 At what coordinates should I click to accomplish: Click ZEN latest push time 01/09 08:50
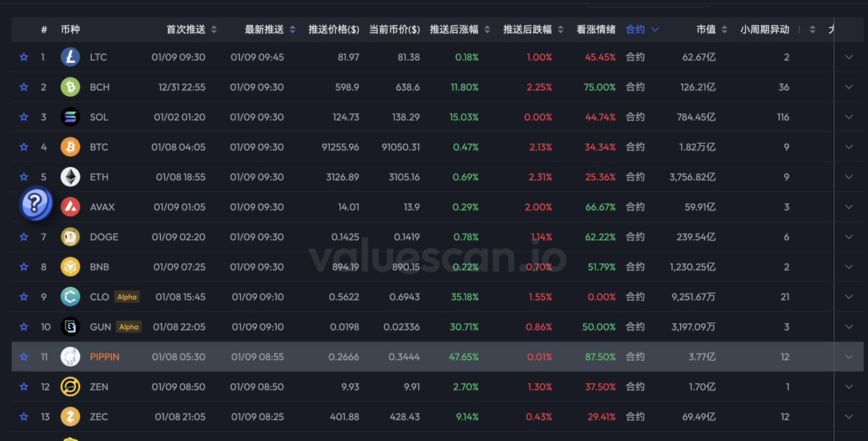point(258,387)
